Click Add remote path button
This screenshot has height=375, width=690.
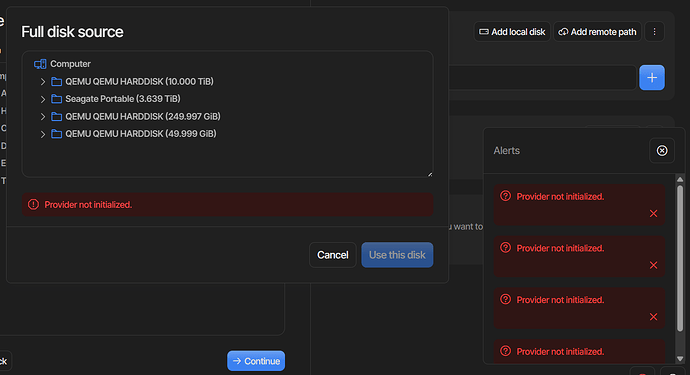598,32
